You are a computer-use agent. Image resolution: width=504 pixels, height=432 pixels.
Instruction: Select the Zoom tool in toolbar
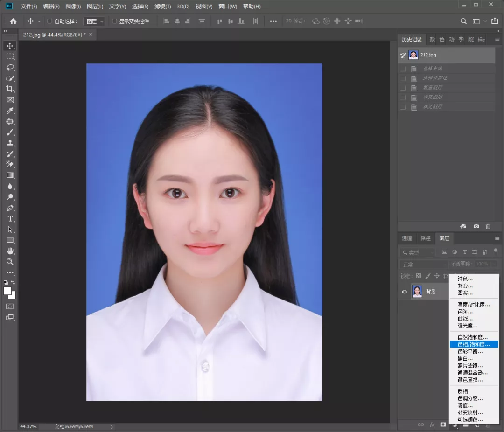[x=10, y=262]
